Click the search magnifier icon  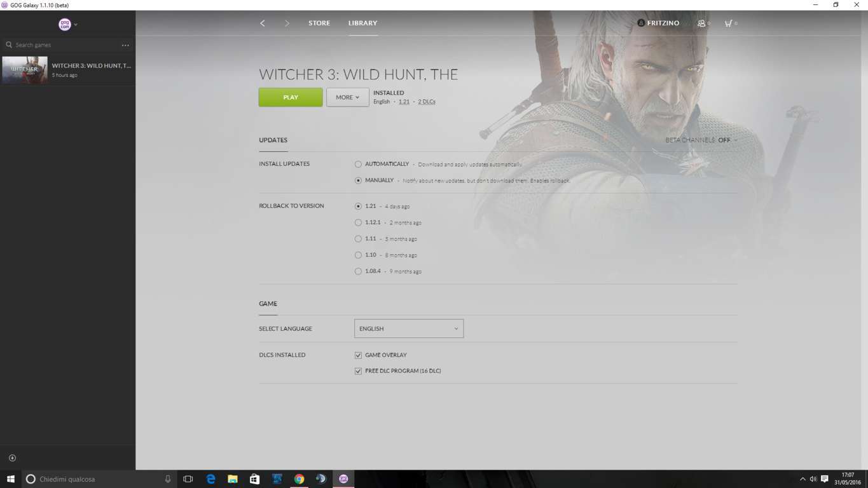[9, 45]
